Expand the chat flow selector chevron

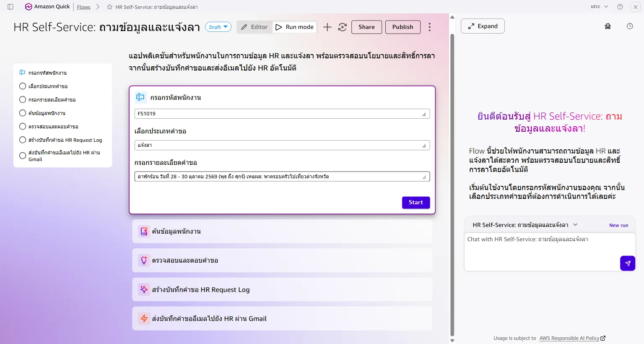click(575, 225)
